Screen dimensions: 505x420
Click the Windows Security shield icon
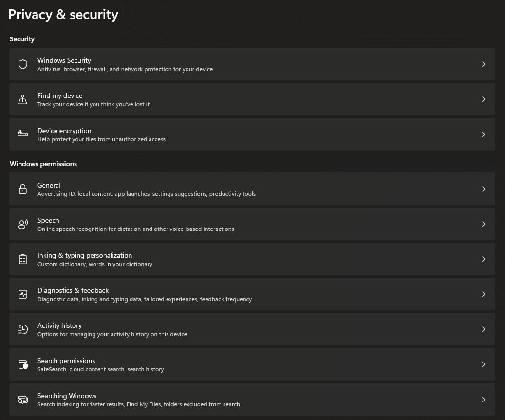23,64
